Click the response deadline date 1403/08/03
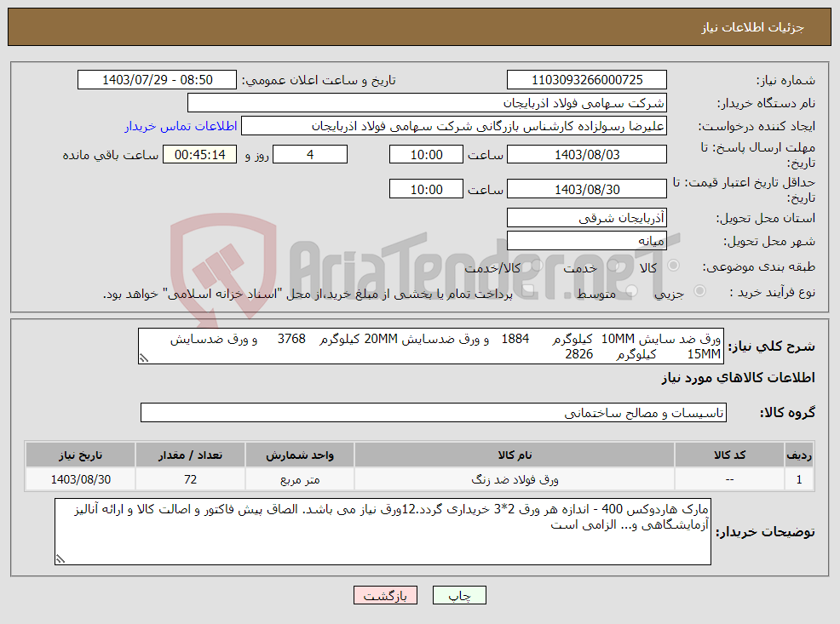840x624 pixels. pyautogui.click(x=587, y=155)
